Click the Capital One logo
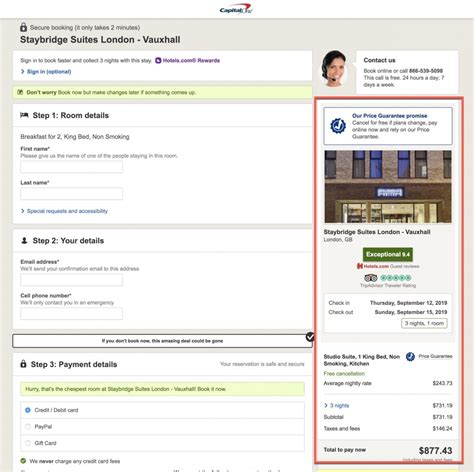The width and height of the screenshot is (474, 472). tap(236, 9)
